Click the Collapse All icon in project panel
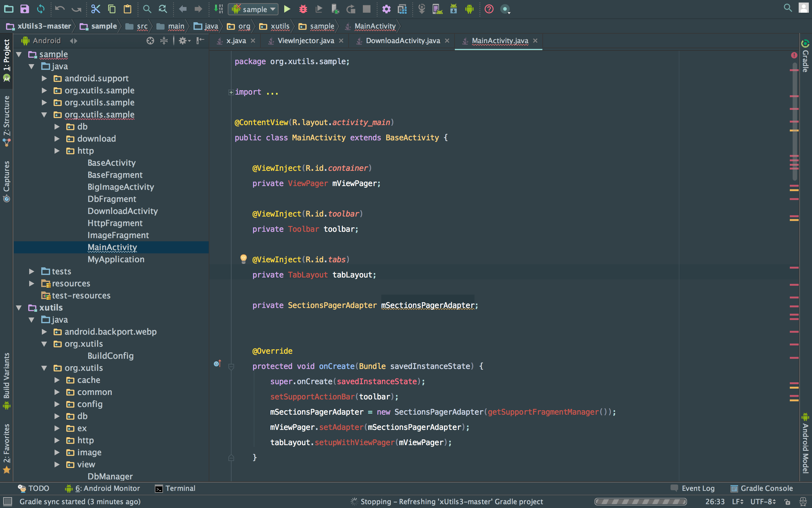 pyautogui.click(x=164, y=41)
